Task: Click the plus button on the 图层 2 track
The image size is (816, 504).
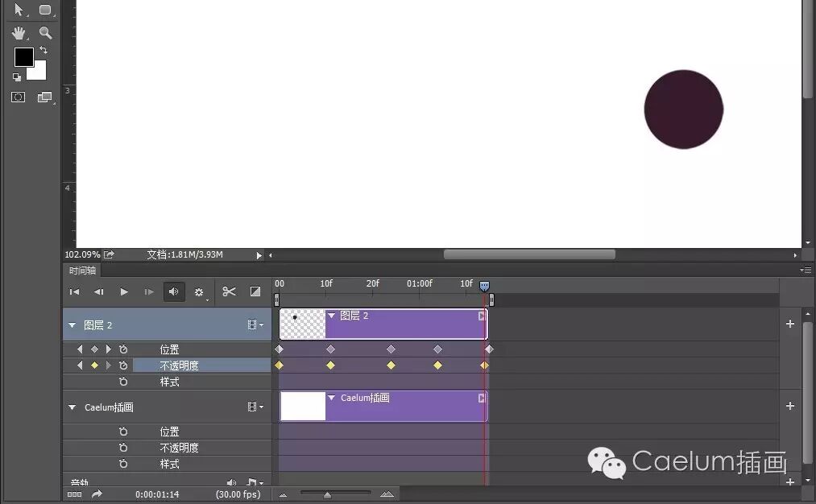Action: click(x=789, y=324)
